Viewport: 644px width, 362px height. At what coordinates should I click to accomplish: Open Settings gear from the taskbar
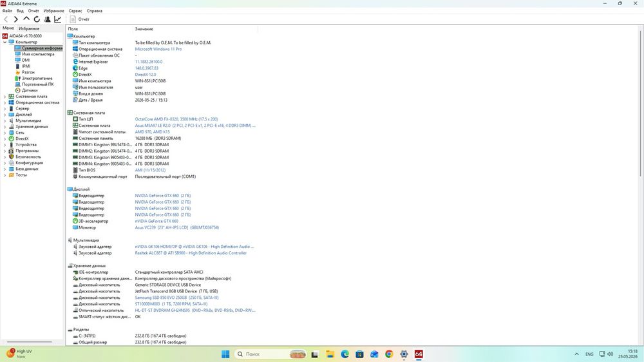404,354
